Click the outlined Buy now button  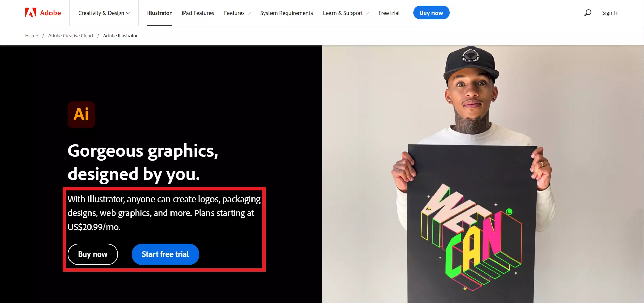coord(93,254)
